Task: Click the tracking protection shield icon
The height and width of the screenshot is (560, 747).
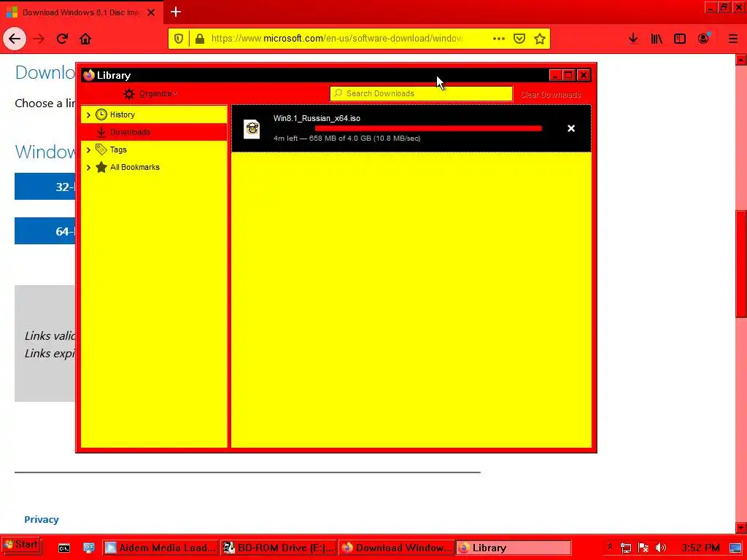Action: point(179,39)
